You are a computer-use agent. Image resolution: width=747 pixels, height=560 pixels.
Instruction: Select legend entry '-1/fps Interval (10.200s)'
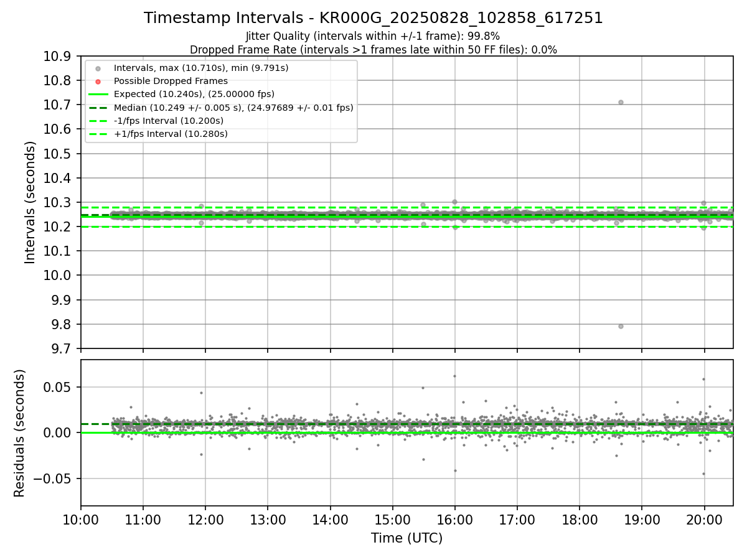tap(169, 121)
